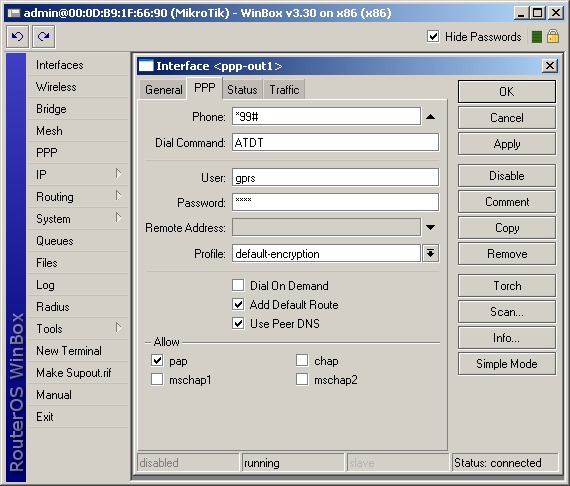The width and height of the screenshot is (570, 486).
Task: Click the Redo arrow icon
Action: (44, 37)
